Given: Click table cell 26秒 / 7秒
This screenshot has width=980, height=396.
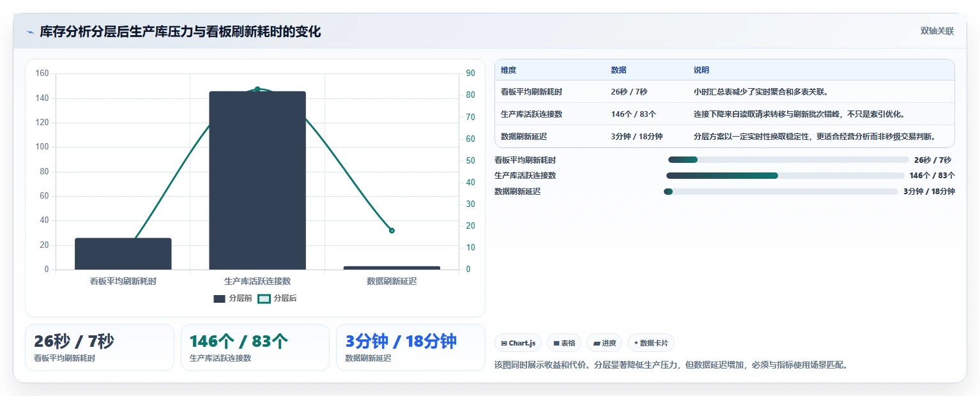Looking at the screenshot, I should click(x=629, y=92).
